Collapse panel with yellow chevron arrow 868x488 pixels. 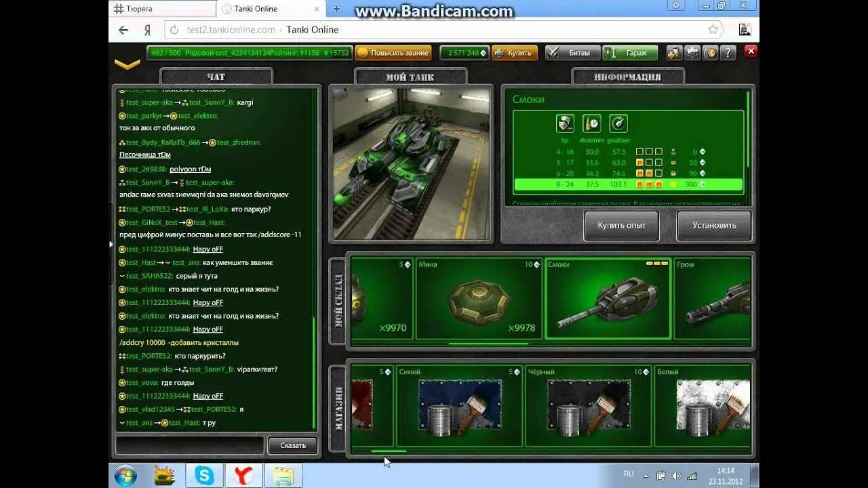(x=127, y=64)
